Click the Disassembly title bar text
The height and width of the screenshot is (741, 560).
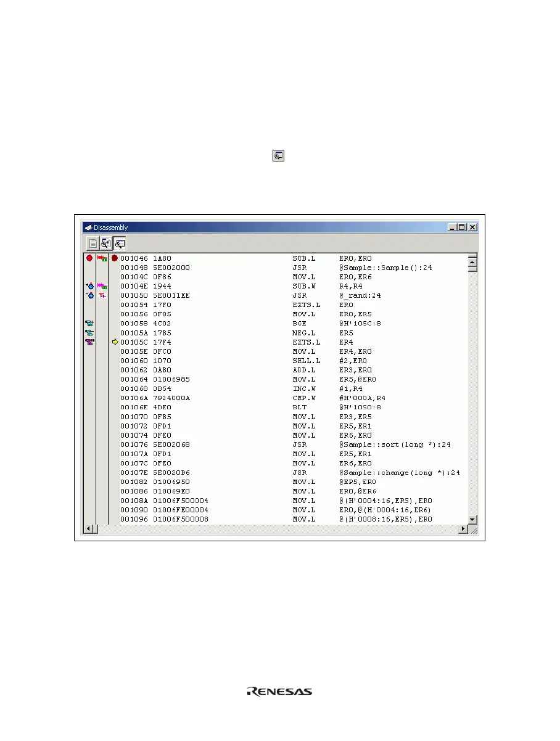111,227
